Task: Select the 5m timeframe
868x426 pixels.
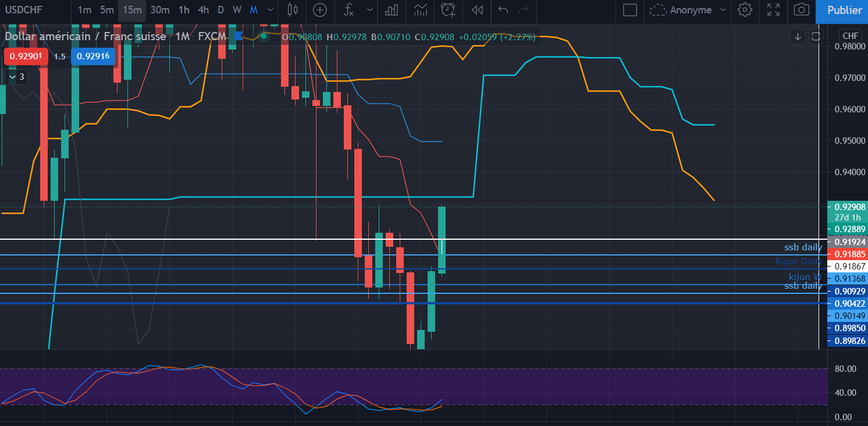Action: coord(106,10)
